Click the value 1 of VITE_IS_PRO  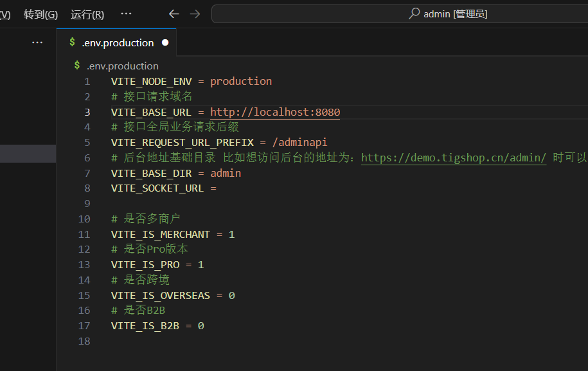[x=200, y=265]
